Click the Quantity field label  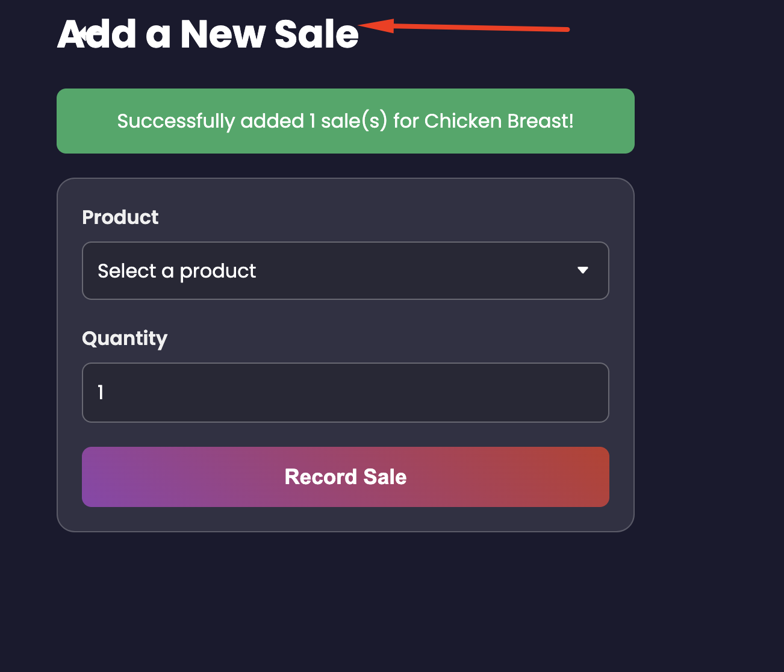tap(125, 338)
